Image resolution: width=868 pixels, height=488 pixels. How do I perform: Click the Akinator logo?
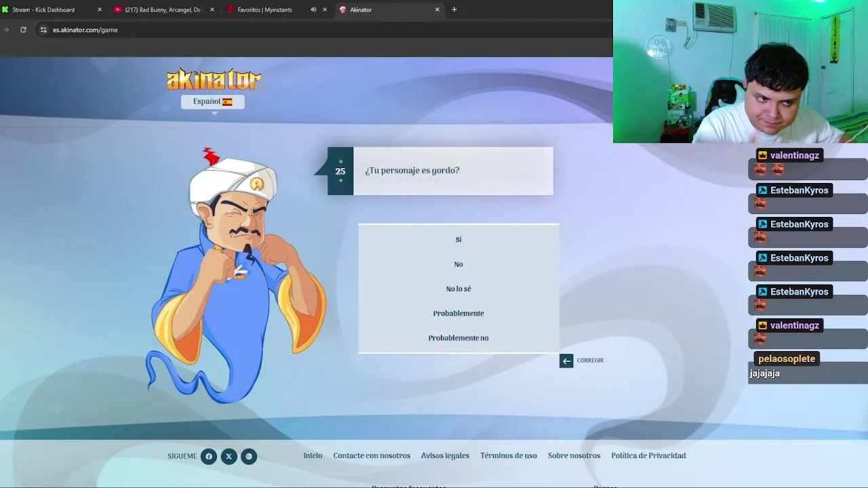tap(214, 79)
